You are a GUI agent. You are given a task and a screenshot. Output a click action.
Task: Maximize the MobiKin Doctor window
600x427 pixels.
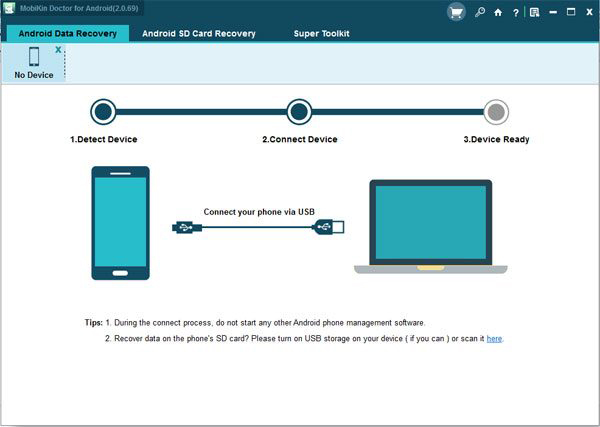coord(572,12)
